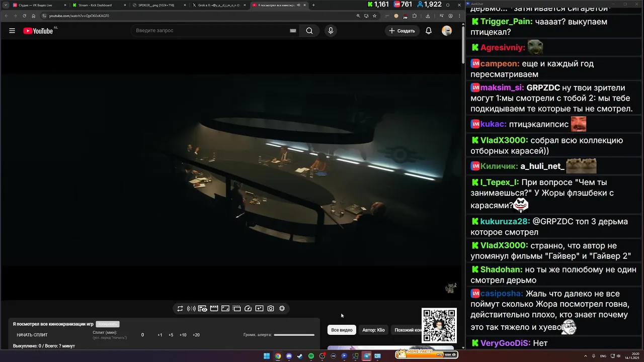Switch to the Студия — VK Видео Live tab
644x362 pixels.
[x=39, y=5]
